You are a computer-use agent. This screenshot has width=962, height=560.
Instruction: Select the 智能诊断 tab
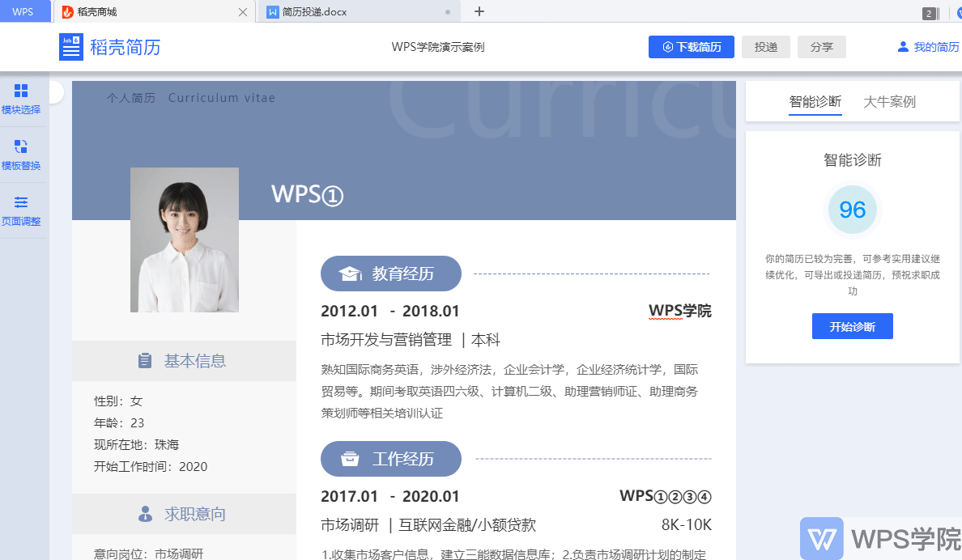(815, 102)
